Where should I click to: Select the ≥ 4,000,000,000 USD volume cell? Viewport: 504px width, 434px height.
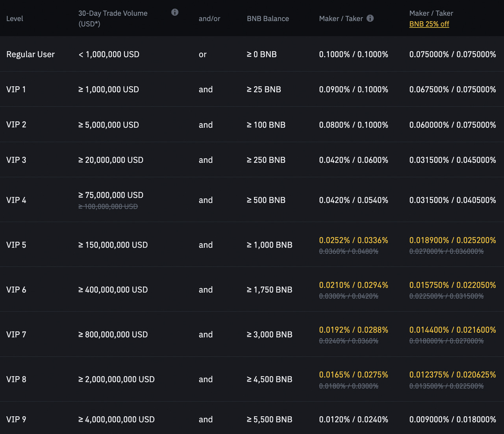click(x=117, y=419)
